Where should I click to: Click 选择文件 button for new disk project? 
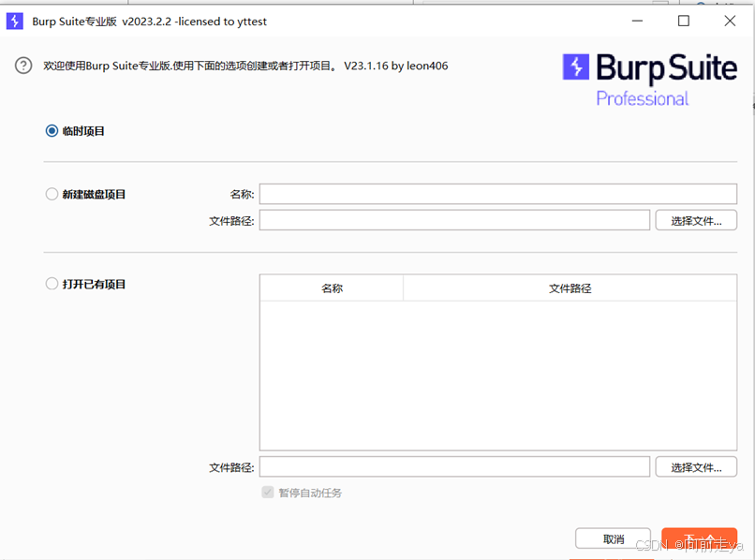pyautogui.click(x=696, y=220)
